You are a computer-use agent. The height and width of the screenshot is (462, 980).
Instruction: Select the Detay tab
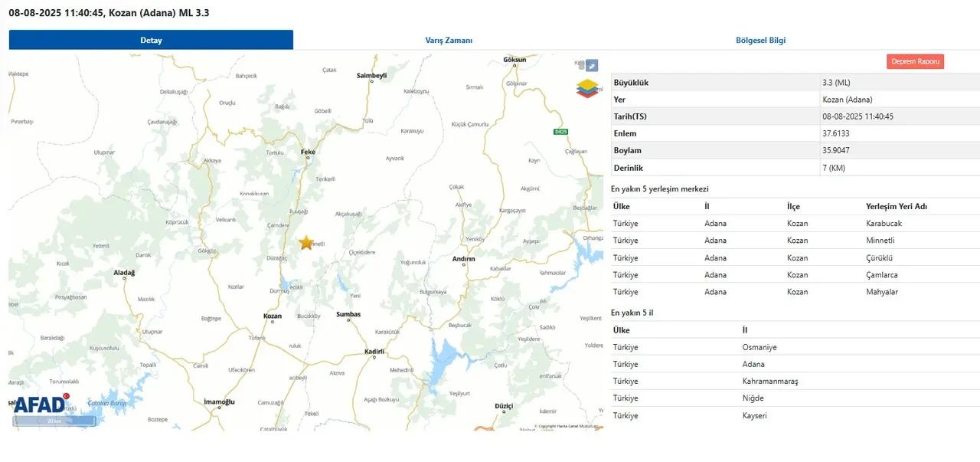151,41
